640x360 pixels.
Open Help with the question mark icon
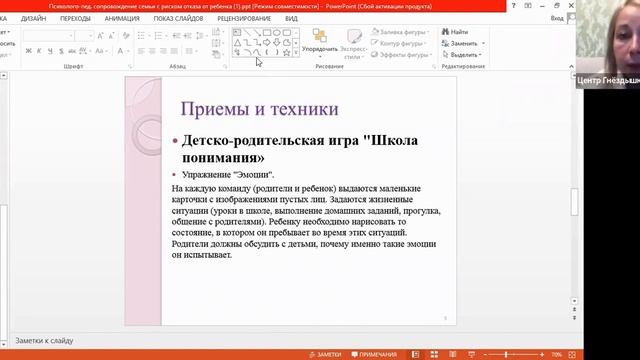(x=513, y=6)
